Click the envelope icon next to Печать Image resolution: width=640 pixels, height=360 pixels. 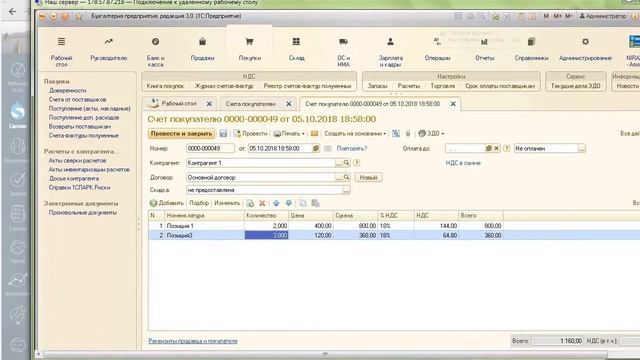[x=314, y=133]
